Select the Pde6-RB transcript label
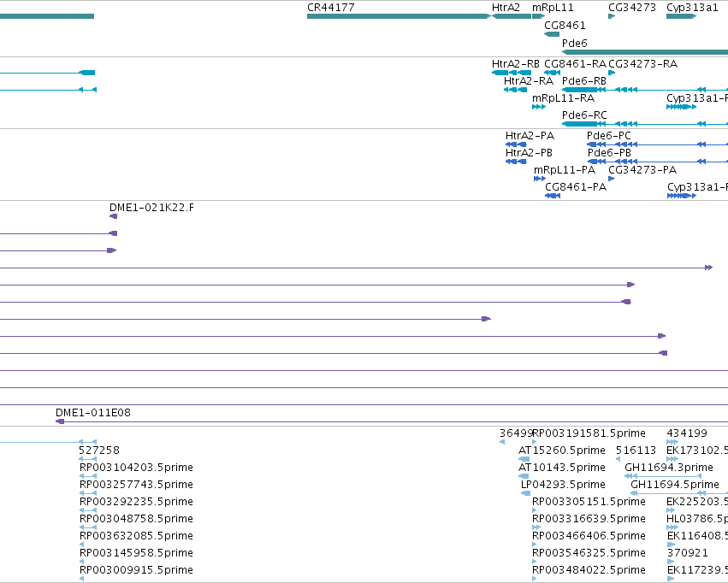This screenshot has height=583, width=728. tap(584, 80)
